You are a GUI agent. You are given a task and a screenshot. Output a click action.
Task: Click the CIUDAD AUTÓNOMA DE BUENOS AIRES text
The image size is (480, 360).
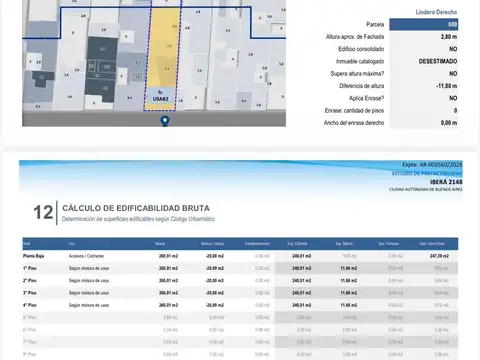[426, 189]
